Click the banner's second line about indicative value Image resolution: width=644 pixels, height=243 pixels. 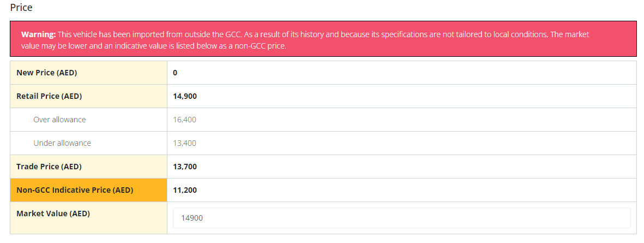tap(154, 46)
